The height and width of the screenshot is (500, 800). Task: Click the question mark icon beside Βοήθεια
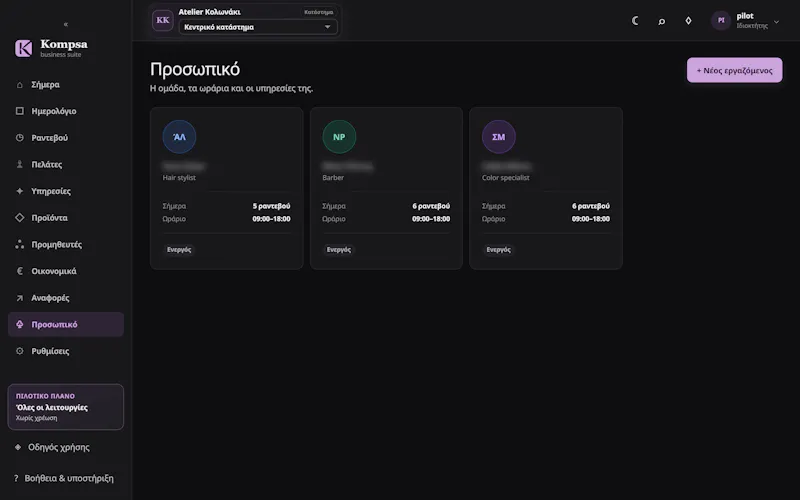[x=16, y=479]
